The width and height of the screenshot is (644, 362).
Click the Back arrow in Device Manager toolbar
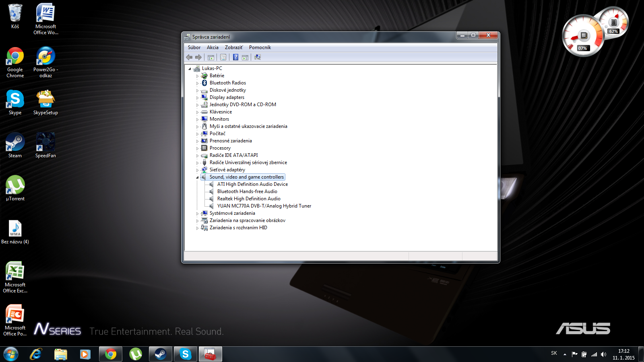pos(189,57)
